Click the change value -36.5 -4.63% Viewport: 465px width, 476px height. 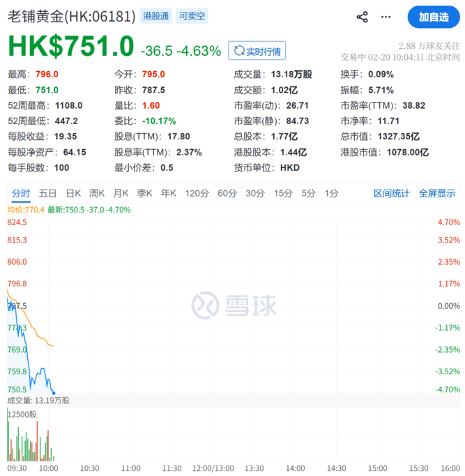[181, 51]
